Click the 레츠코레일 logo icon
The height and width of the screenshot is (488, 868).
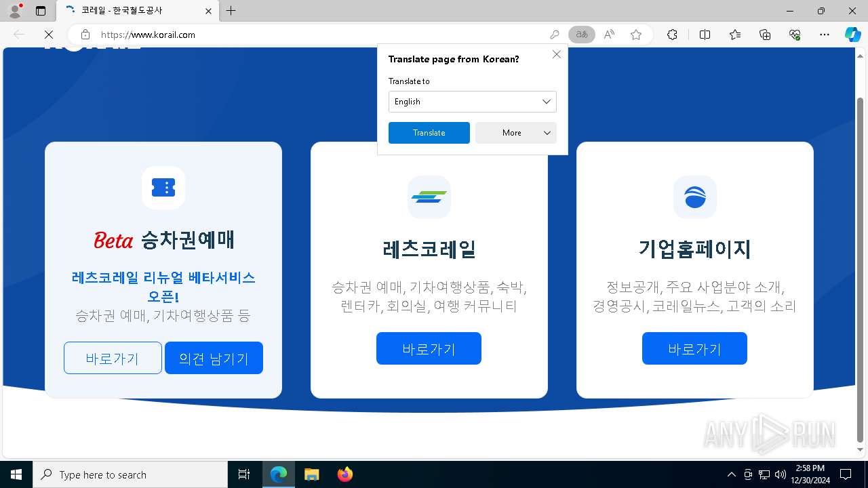click(x=429, y=197)
